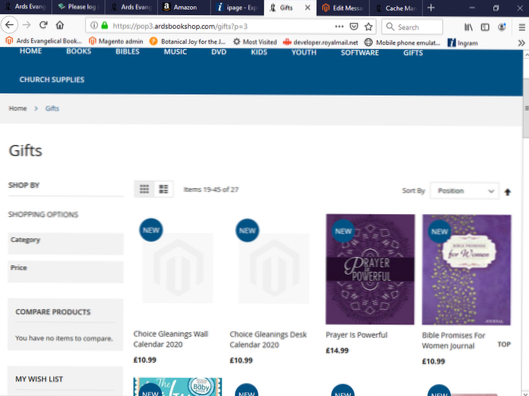Open the Ingram bookmark

point(463,43)
